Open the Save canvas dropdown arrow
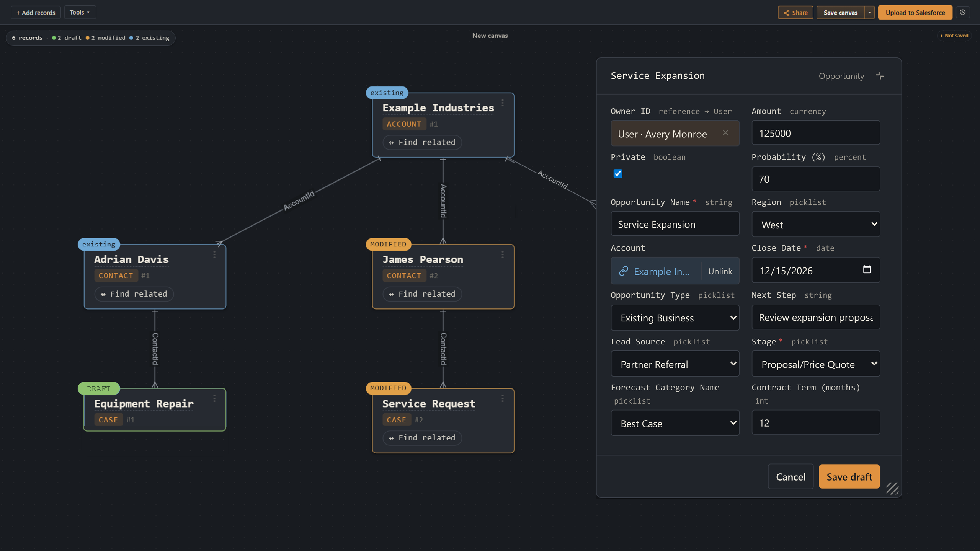The image size is (980, 551). pos(870,13)
